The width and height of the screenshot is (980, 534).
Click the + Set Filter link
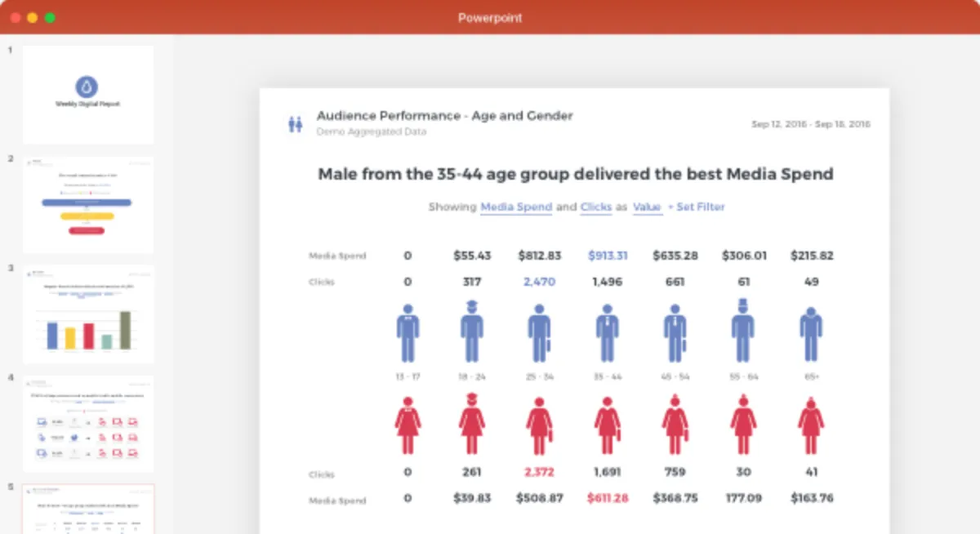696,207
